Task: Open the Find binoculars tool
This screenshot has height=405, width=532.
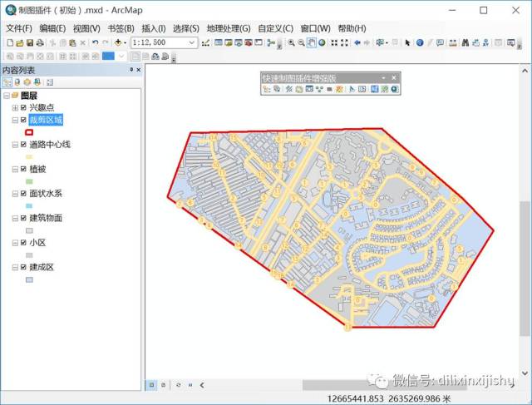Action: (465, 42)
